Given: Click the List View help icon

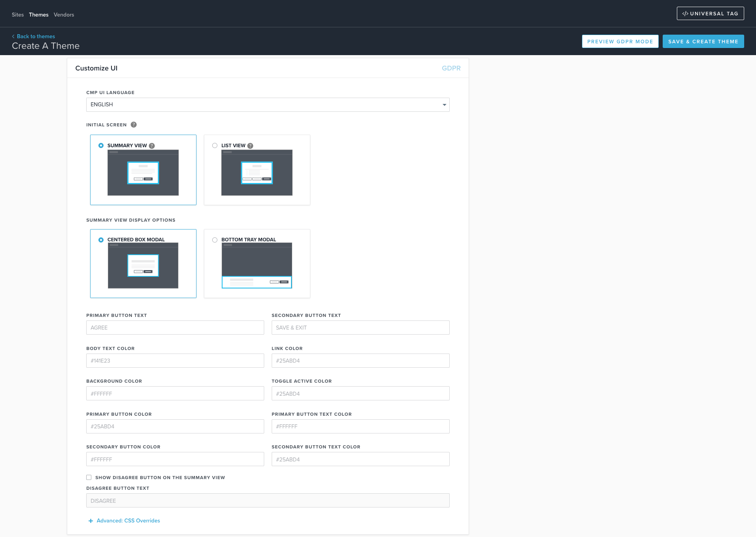Looking at the screenshot, I should [250, 146].
